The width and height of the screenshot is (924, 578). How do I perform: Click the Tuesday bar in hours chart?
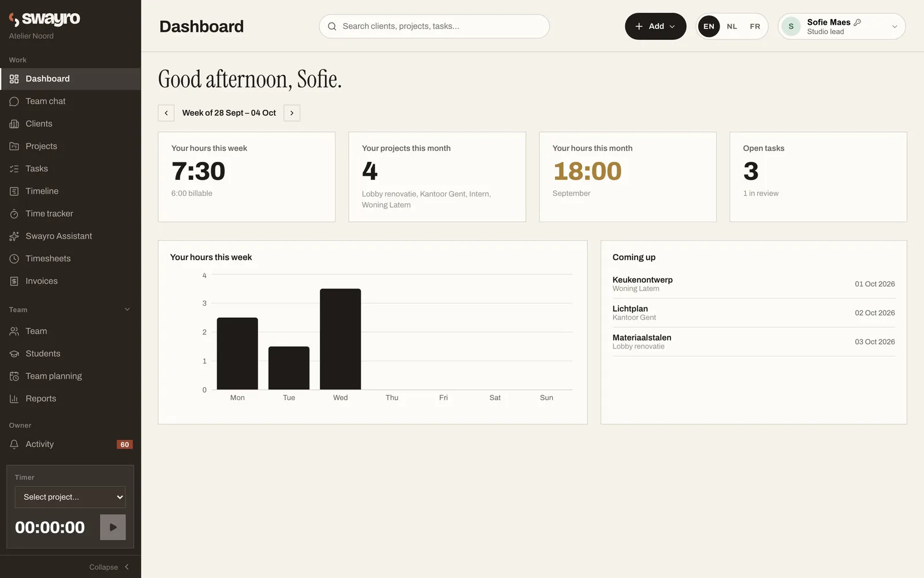coord(289,368)
